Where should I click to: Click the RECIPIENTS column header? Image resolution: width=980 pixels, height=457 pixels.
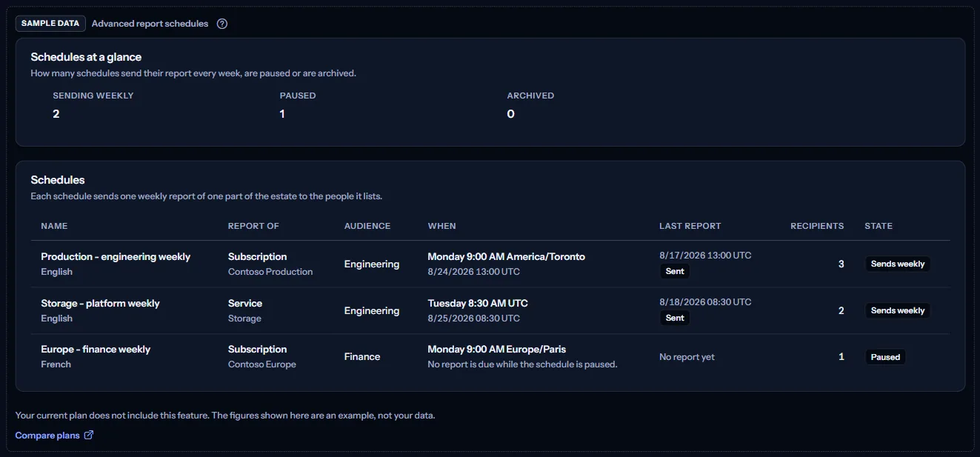[x=817, y=226]
